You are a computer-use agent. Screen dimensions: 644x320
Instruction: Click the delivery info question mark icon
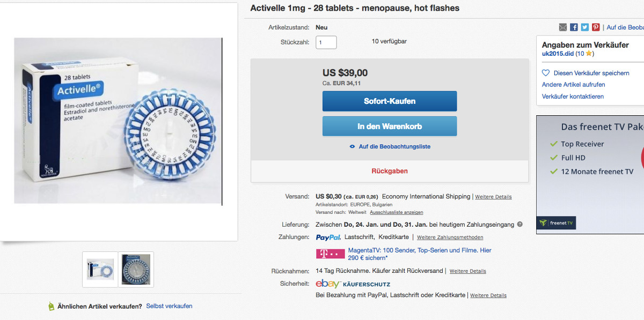519,225
